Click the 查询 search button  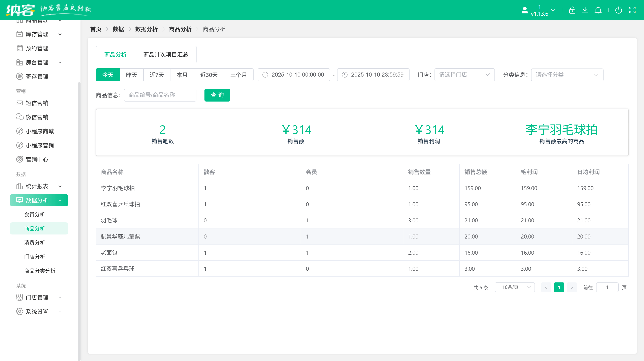pos(217,95)
